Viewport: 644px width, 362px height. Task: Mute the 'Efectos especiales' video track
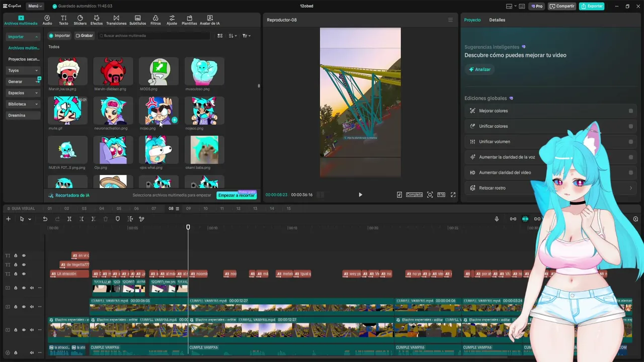pyautogui.click(x=32, y=330)
